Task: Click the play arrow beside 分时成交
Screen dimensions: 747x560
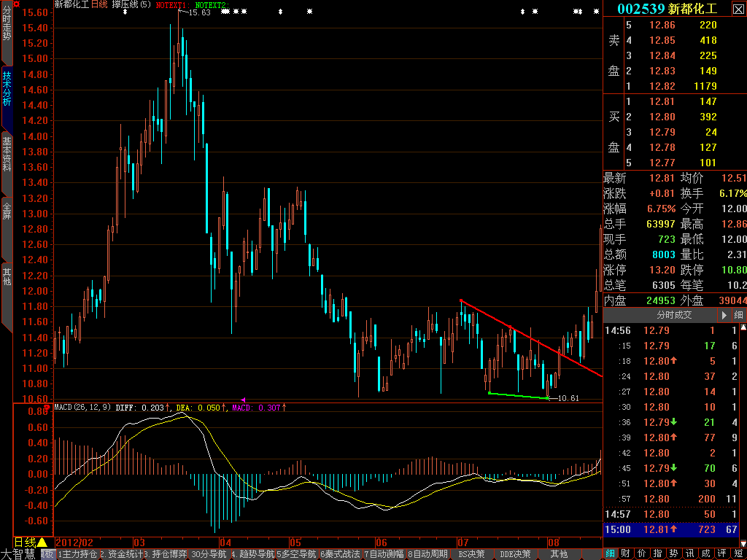Action: [x=724, y=315]
